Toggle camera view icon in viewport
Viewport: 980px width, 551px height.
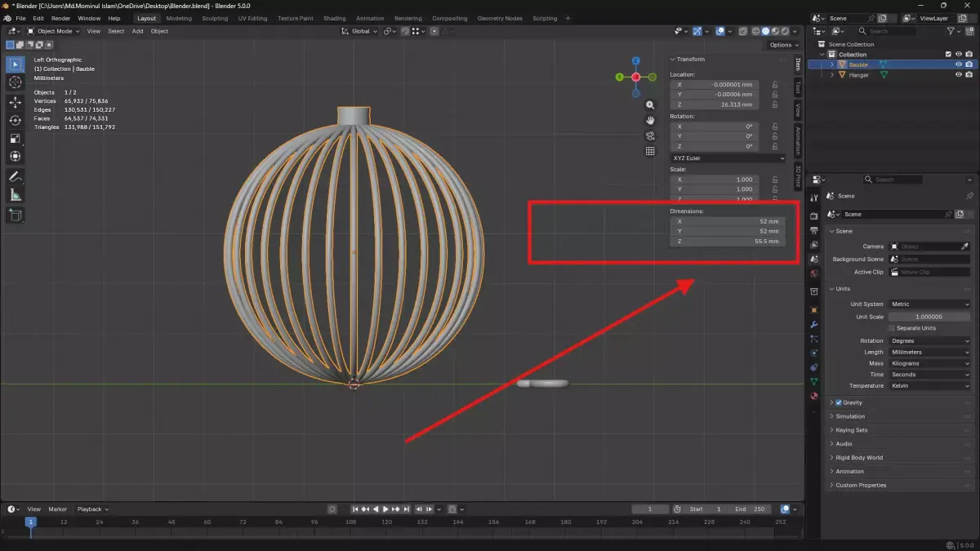(x=650, y=136)
